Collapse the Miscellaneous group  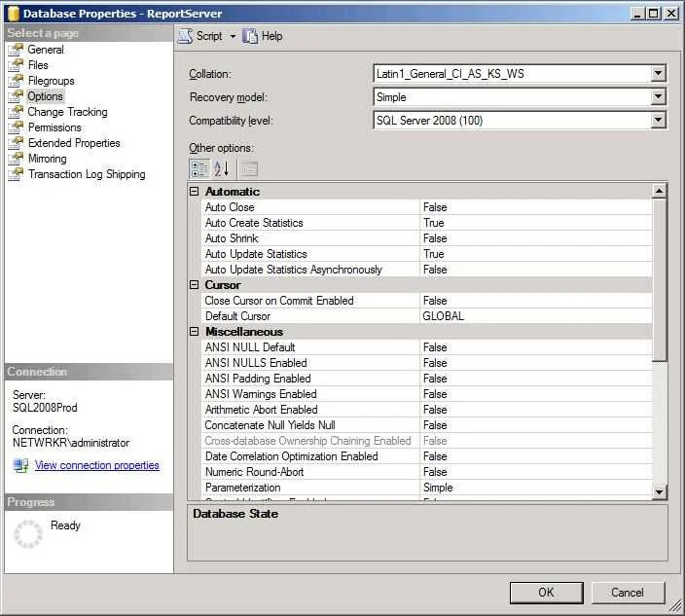(194, 332)
